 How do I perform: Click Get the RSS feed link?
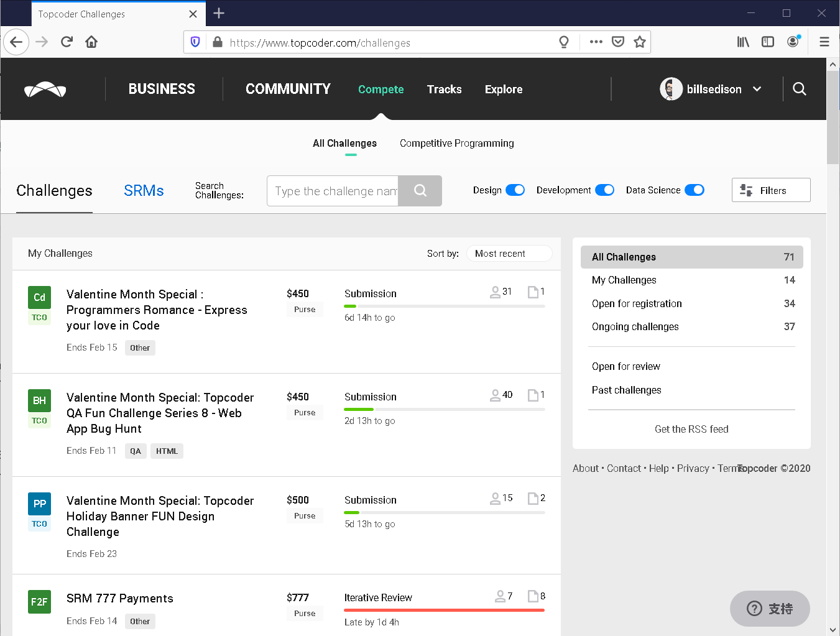point(691,430)
